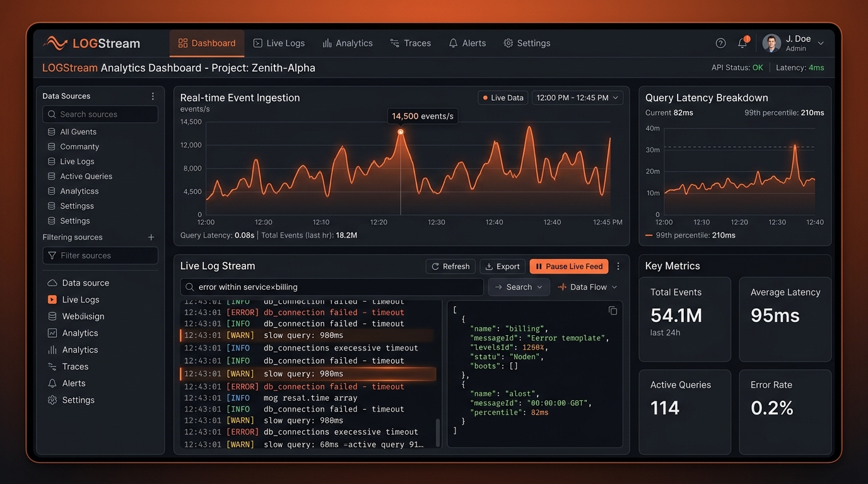Open the Traces tab
This screenshot has height=484, width=868.
point(411,43)
